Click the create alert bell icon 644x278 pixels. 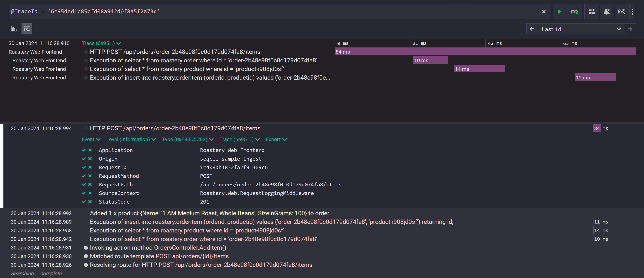(607, 12)
